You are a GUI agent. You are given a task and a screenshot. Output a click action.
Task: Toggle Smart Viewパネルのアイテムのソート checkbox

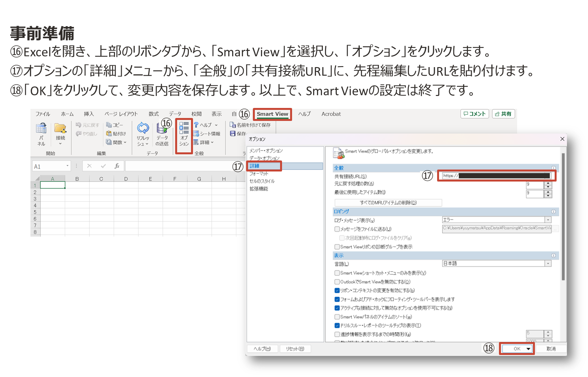point(337,317)
